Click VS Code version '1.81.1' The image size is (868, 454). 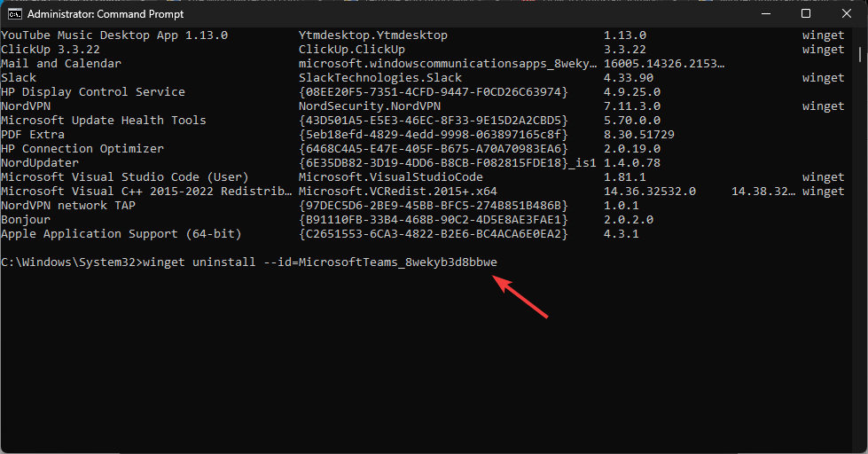(x=624, y=177)
